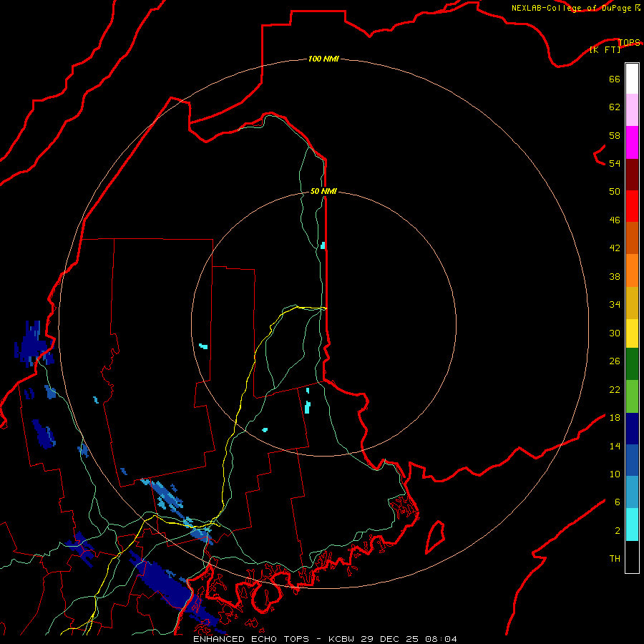Click the legend value 54

pyautogui.click(x=615, y=163)
